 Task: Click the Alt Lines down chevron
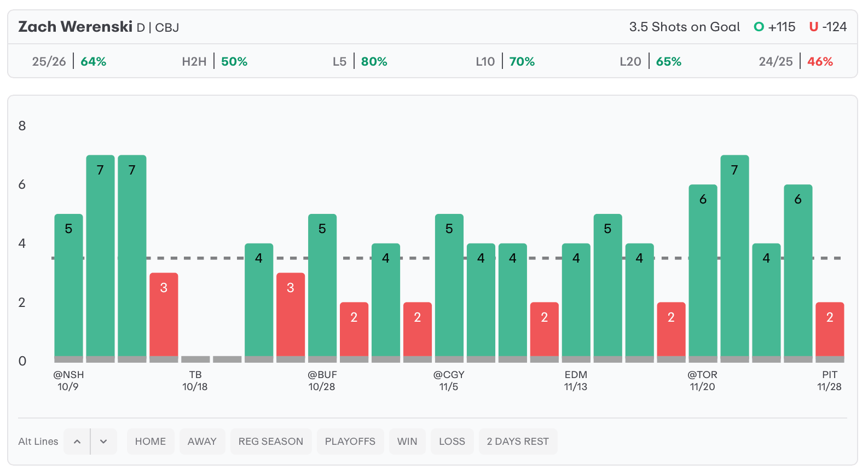tap(103, 442)
